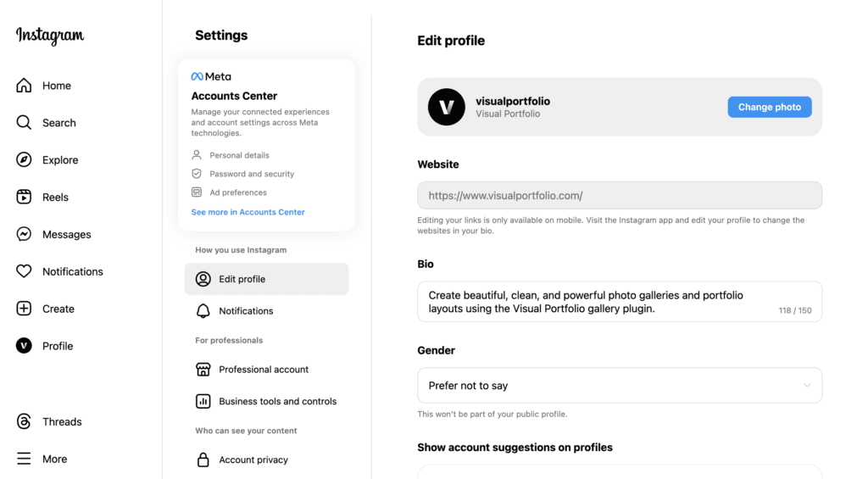Open Explore compass icon
The height and width of the screenshot is (479, 868).
[x=24, y=159]
